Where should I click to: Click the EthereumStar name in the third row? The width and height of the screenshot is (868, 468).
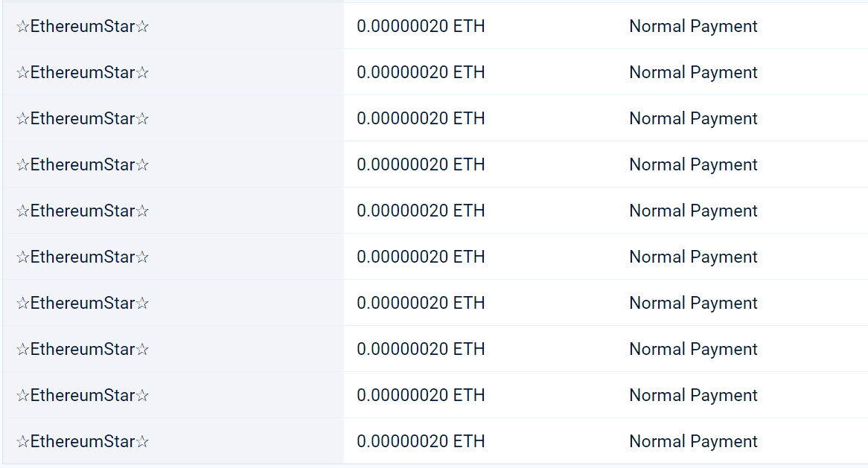click(x=83, y=119)
